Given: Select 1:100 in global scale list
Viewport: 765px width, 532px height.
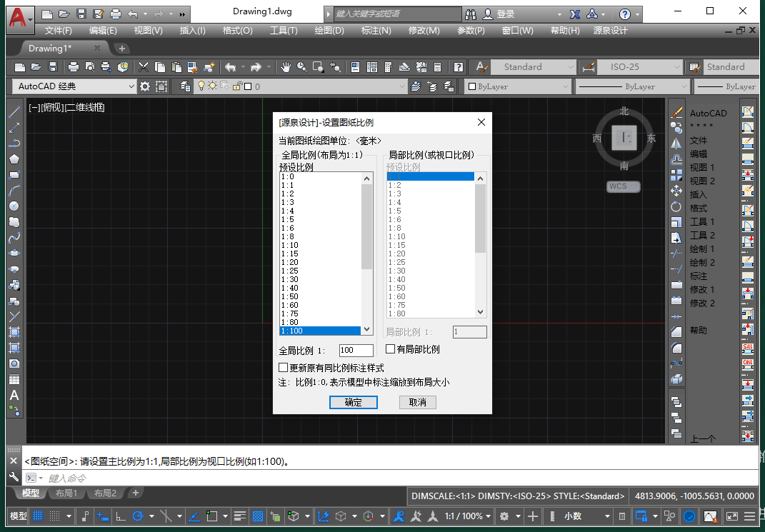Looking at the screenshot, I should 320,331.
